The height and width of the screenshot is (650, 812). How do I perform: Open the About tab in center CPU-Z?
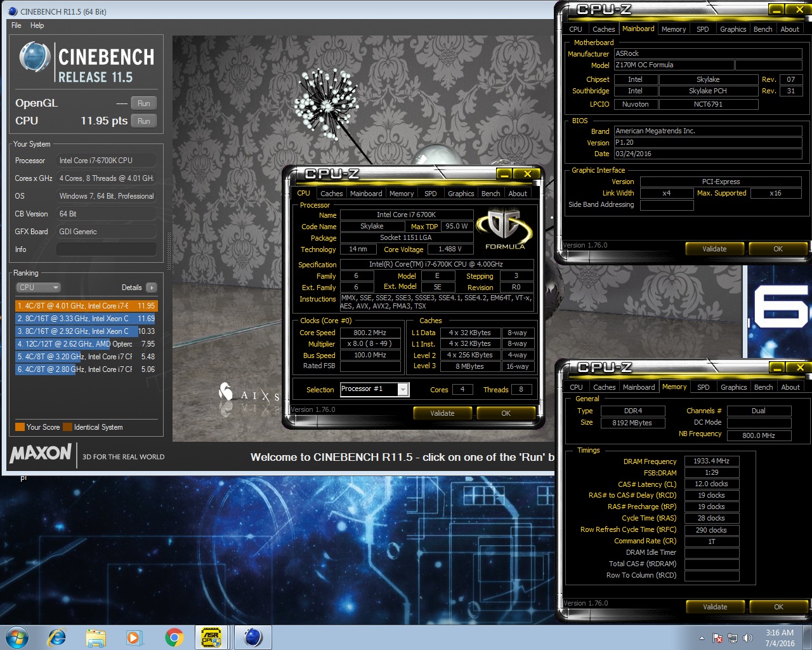pyautogui.click(x=518, y=194)
